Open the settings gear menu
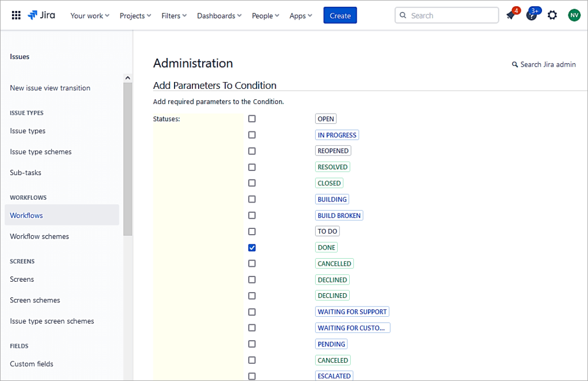Viewport: 588px width, 381px height. click(552, 15)
